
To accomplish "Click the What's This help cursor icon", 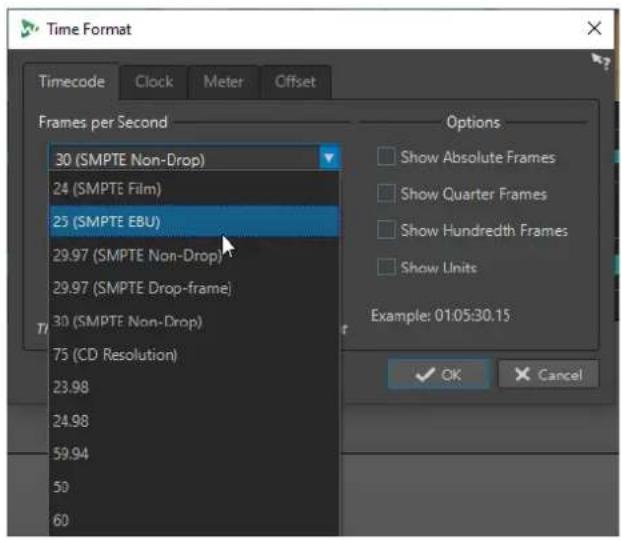I will pos(601,61).
